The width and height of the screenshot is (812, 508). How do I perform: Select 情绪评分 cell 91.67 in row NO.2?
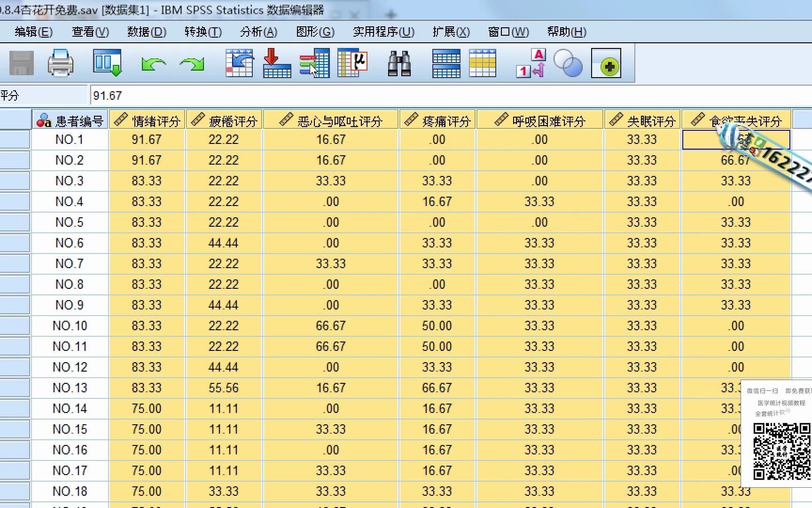[x=147, y=160]
